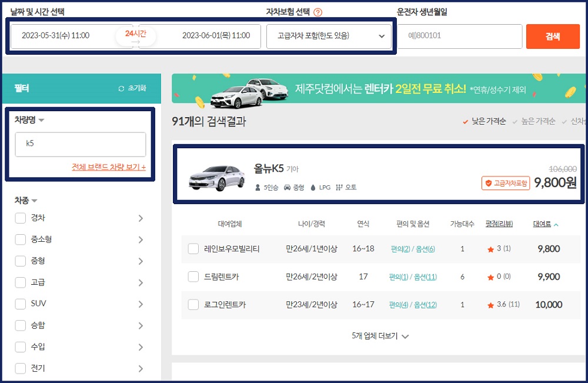Expand the 수입 chevron arrow
Screen dimensions: 588x383
(x=141, y=347)
